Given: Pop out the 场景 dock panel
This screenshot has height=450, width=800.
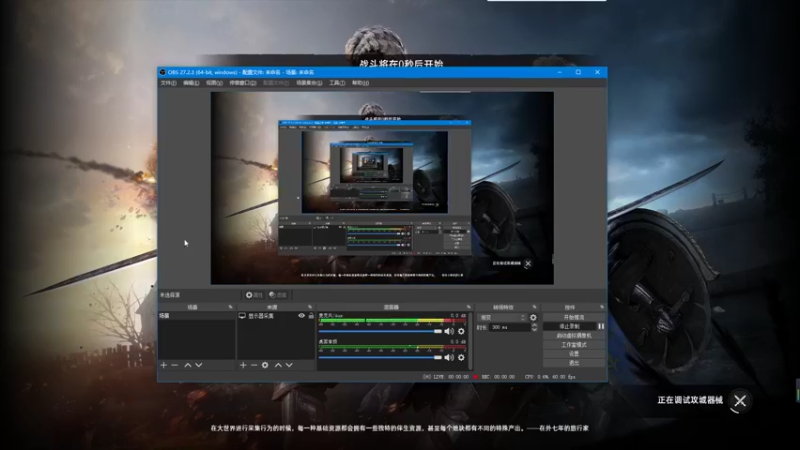Looking at the screenshot, I should [231, 307].
